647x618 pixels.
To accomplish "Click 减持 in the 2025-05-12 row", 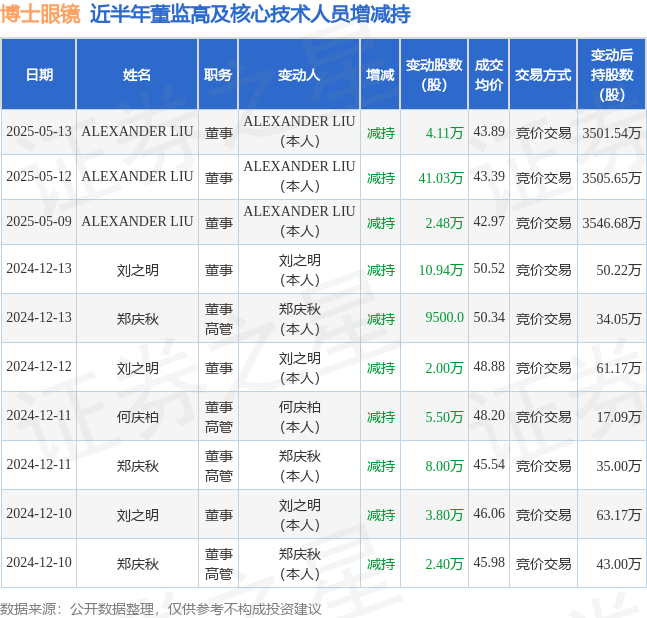I will 381,178.
